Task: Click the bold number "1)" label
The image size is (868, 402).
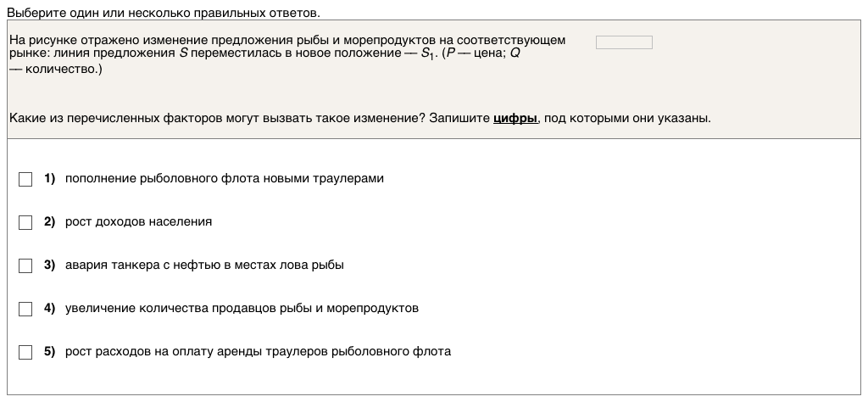Action: [x=49, y=178]
